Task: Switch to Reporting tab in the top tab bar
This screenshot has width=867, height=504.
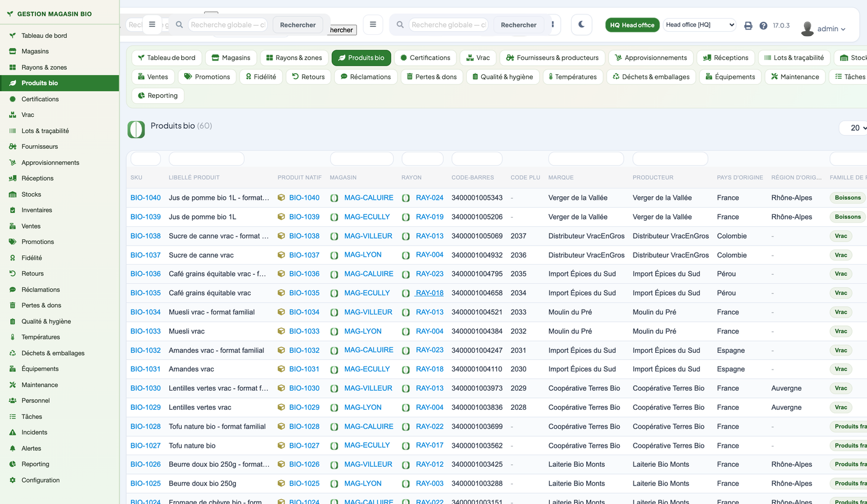Action: click(x=158, y=95)
